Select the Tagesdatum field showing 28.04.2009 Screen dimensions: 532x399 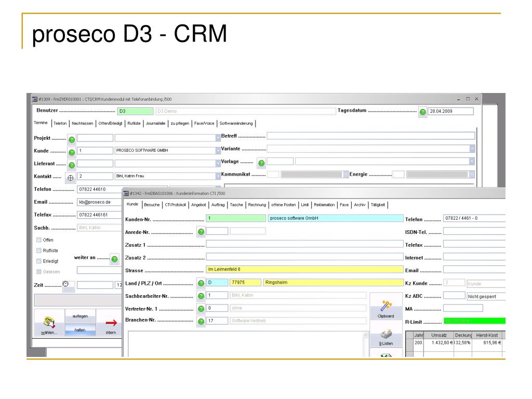450,111
